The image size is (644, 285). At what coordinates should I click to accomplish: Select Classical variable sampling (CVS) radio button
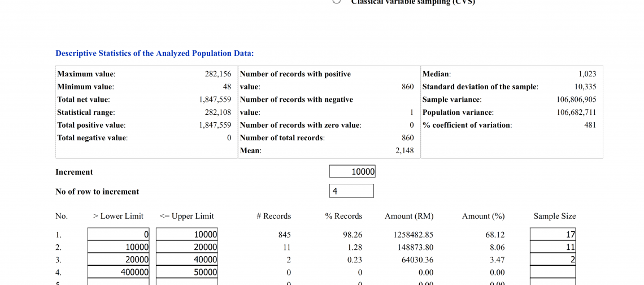point(337,1)
